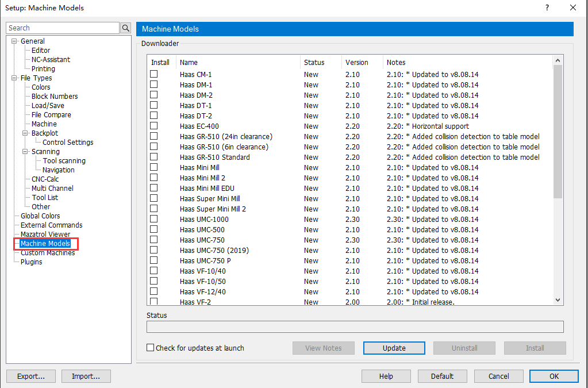Image resolution: width=588 pixels, height=388 pixels.
Task: Select the Haas DT-1 row name
Action: click(x=196, y=105)
